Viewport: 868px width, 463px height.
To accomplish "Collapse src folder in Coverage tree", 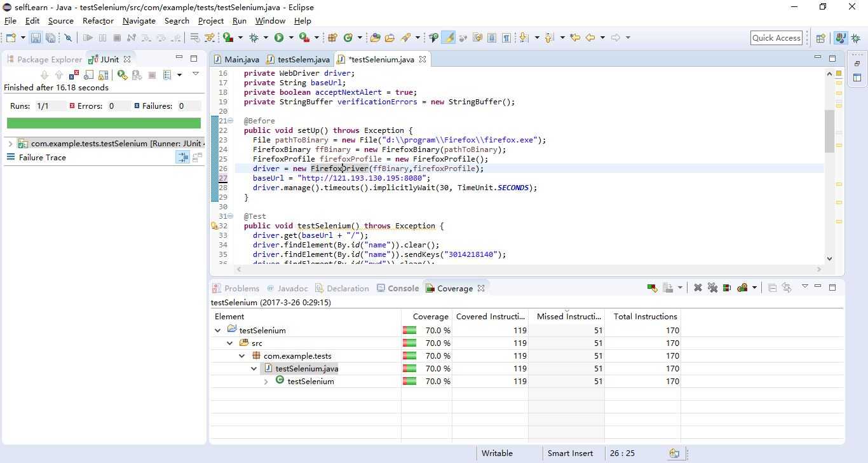I will point(230,343).
